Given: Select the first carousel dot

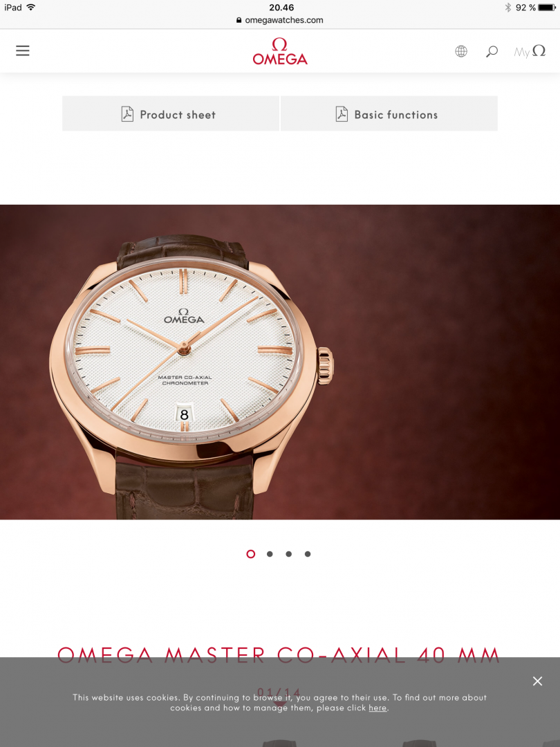Looking at the screenshot, I should tap(250, 553).
